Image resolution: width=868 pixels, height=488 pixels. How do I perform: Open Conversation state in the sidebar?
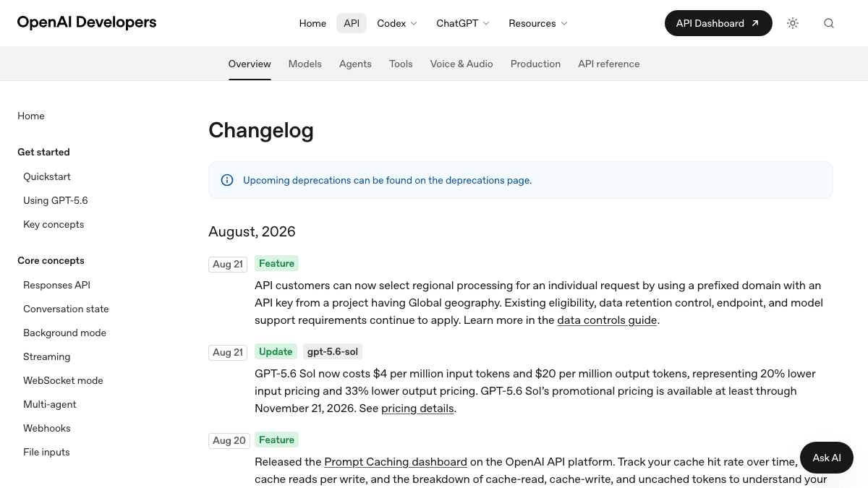(66, 309)
